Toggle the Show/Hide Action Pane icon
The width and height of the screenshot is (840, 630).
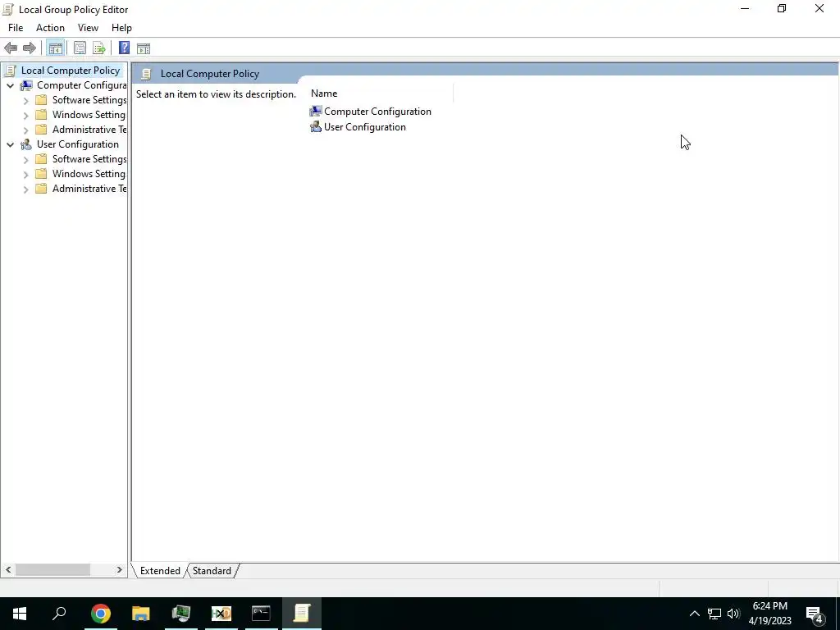coord(144,48)
